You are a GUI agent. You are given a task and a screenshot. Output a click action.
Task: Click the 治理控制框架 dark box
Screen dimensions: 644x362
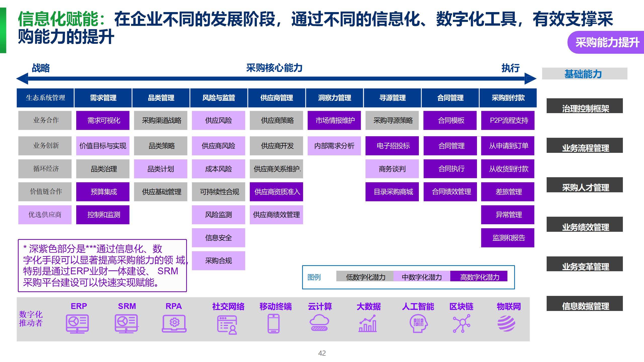pos(585,106)
